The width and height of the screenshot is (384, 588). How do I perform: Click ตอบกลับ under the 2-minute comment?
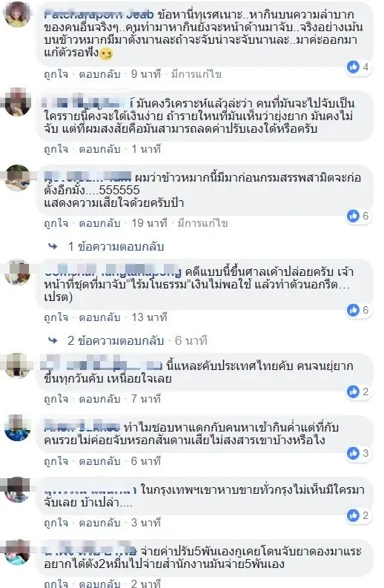point(100,584)
